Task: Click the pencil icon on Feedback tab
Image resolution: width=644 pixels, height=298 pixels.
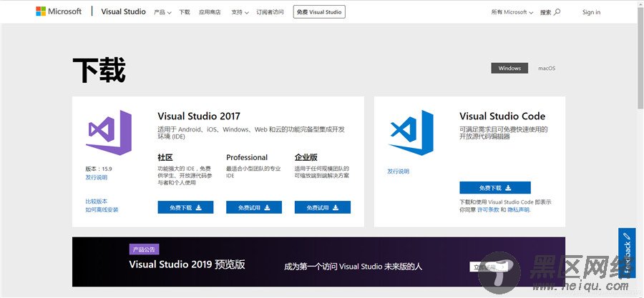Action: [626, 237]
